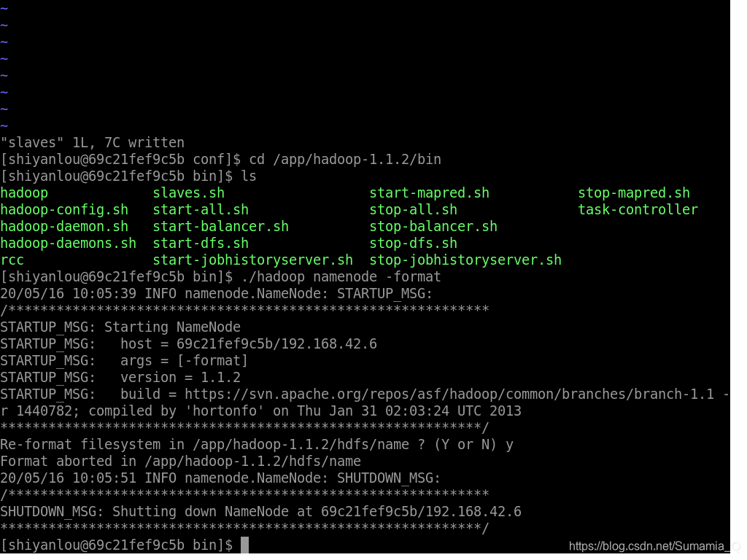The image size is (747, 560).
Task: Select hadoop-config.sh in the listing
Action: [64, 210]
